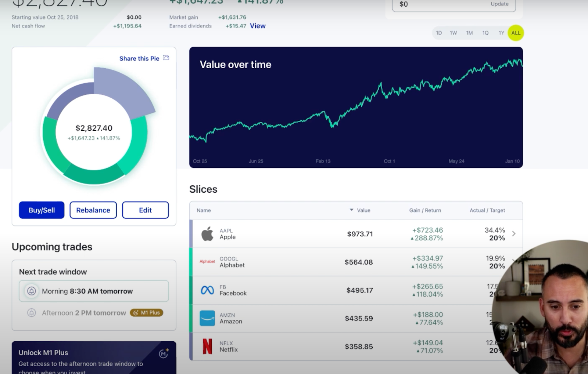Expand the Apple slice chevron

pos(514,234)
